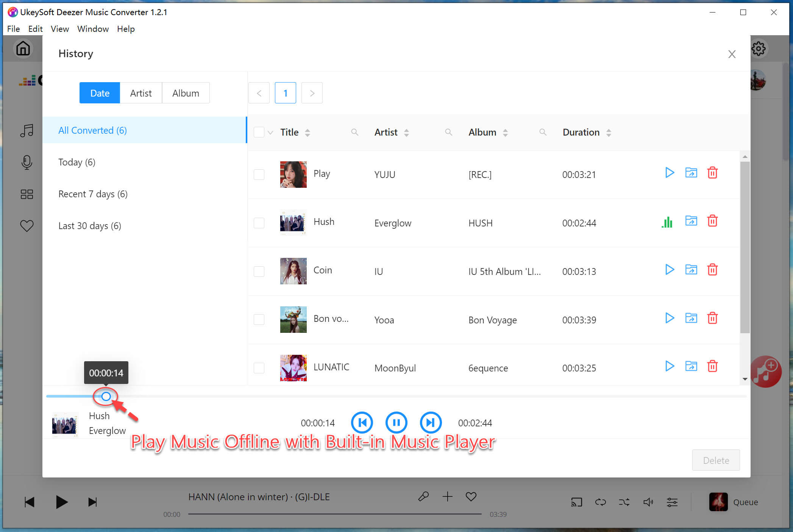Click the skip-backward playback control button

(x=362, y=423)
